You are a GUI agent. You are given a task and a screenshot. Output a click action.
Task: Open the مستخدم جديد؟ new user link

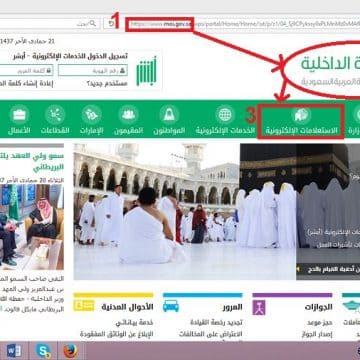107,83
